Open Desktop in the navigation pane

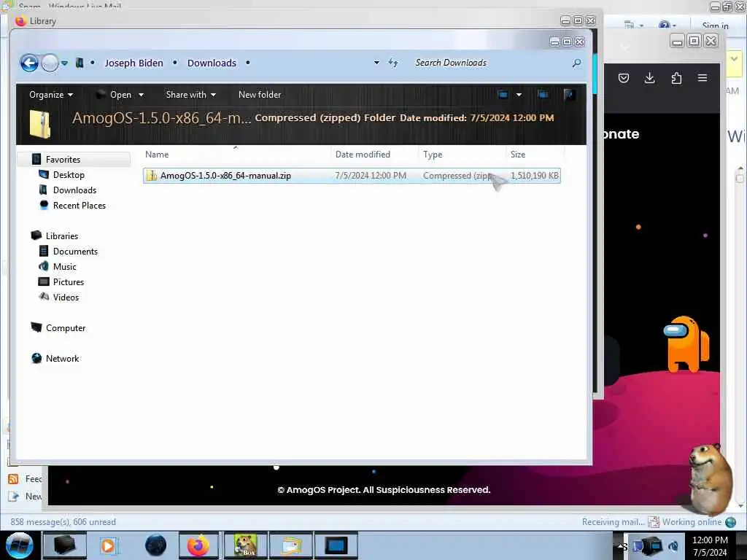pos(68,175)
